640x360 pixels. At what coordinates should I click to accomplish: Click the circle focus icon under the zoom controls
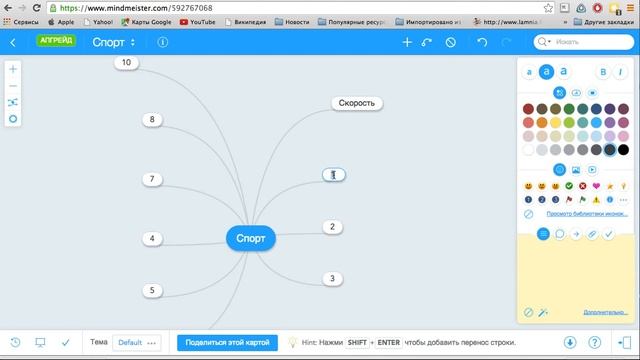pyautogui.click(x=13, y=119)
